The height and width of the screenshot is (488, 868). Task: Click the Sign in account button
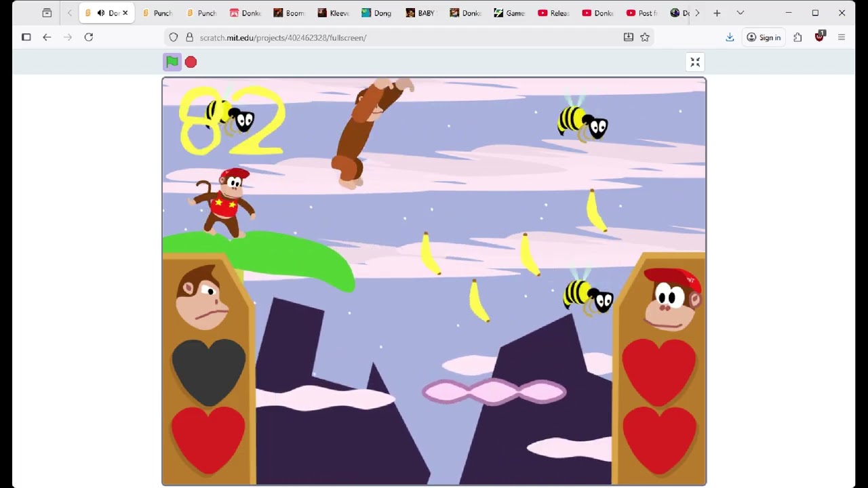pos(764,37)
